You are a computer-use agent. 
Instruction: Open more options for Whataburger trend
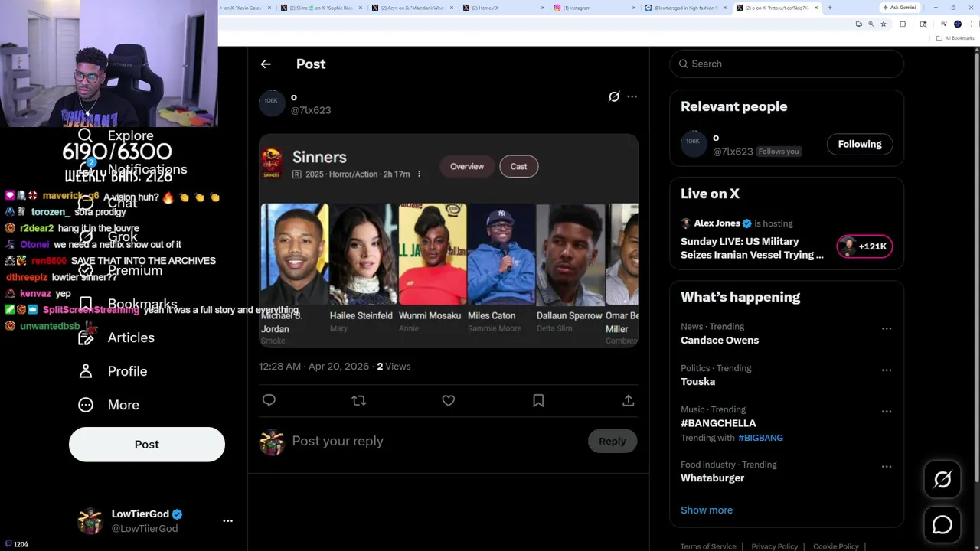click(x=887, y=466)
